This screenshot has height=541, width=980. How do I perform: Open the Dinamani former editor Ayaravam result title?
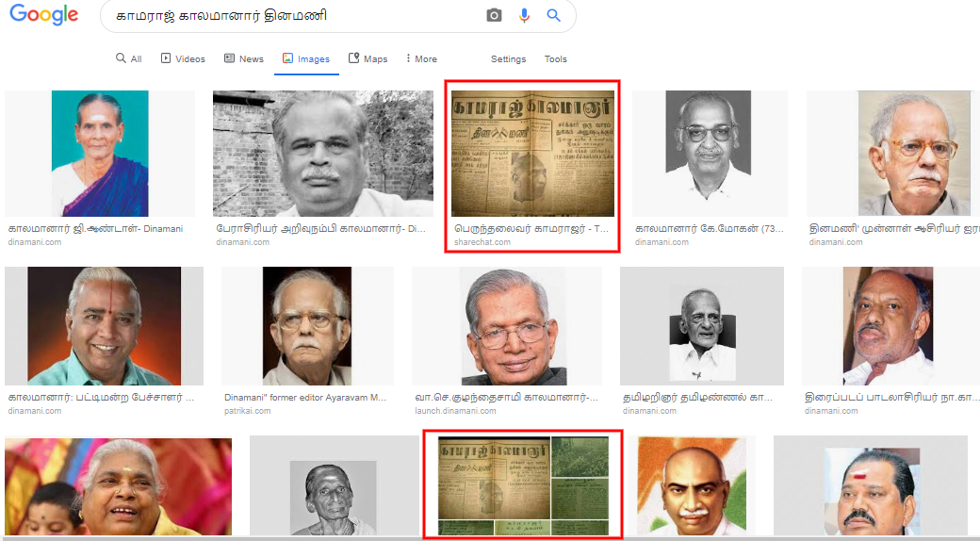(x=305, y=397)
